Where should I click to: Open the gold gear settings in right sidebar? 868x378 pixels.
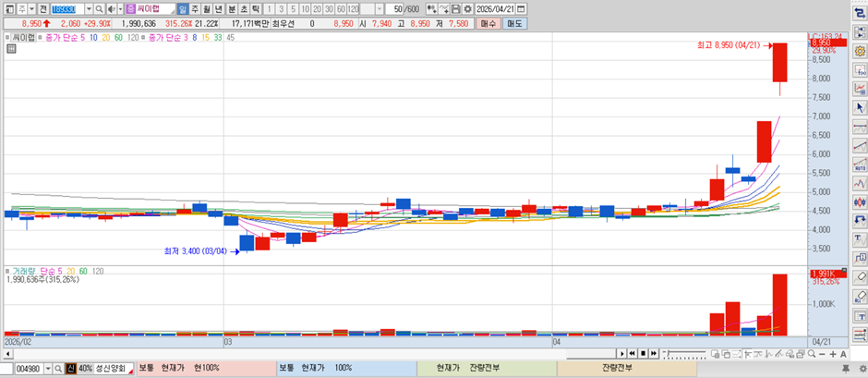coord(860,52)
